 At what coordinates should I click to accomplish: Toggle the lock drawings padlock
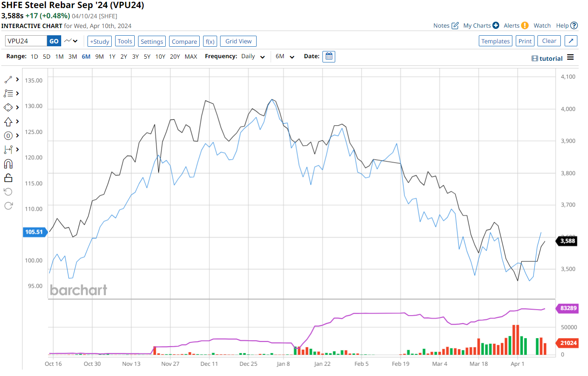[8, 178]
